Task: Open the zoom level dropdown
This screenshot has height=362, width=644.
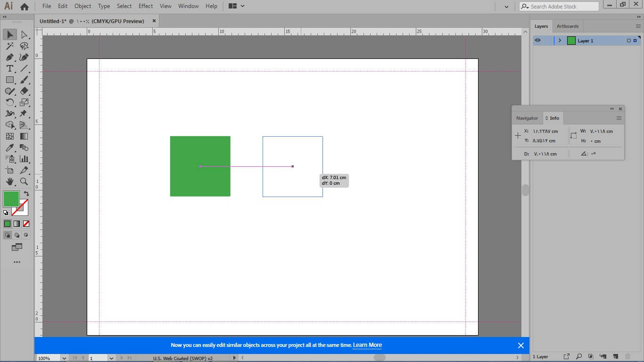Action: 64,358
